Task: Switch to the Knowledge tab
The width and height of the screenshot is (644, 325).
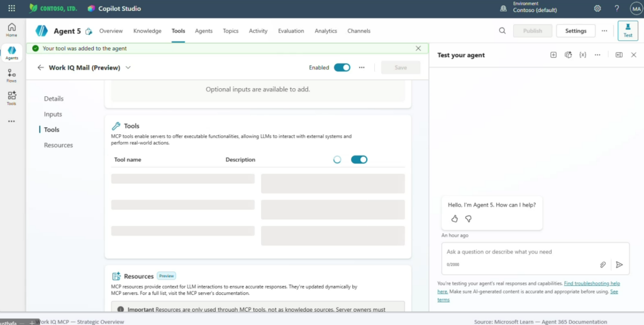Action: (147, 31)
